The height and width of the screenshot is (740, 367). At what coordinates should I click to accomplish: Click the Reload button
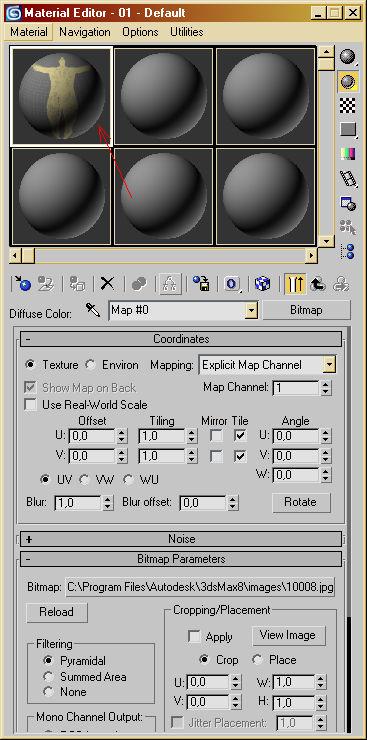click(x=57, y=612)
